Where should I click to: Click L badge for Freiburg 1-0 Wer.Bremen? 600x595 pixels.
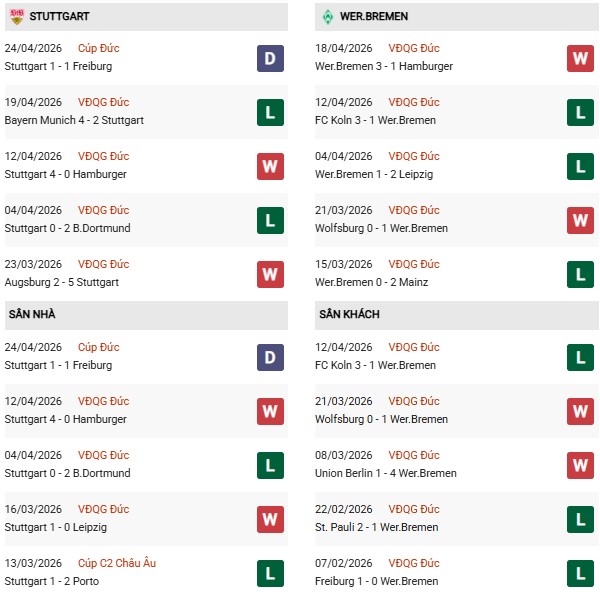coord(580,573)
